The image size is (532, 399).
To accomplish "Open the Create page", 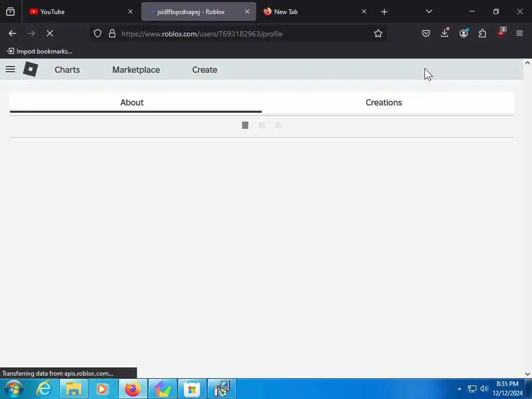I will point(205,70).
